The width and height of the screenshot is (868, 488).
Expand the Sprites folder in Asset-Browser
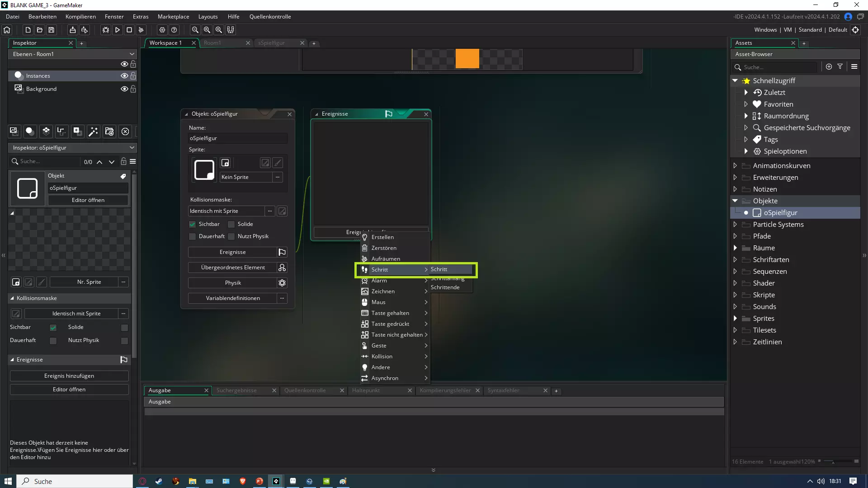point(735,319)
